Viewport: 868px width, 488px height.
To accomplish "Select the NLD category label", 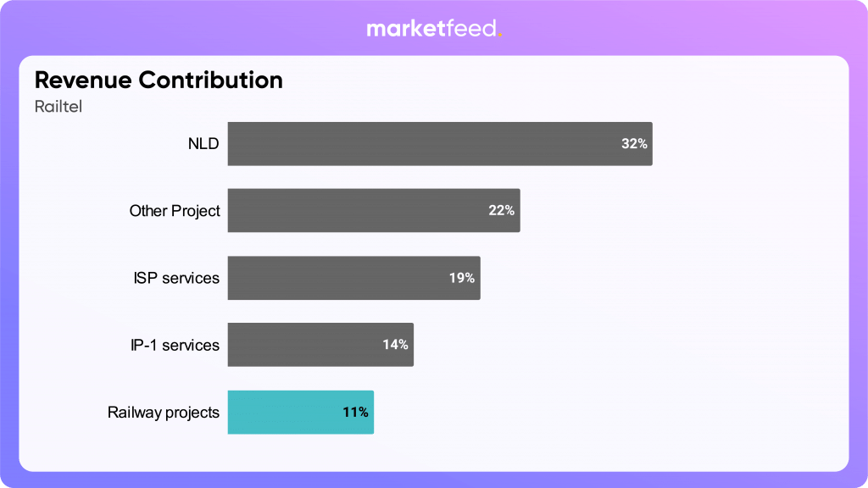I will click(x=203, y=144).
